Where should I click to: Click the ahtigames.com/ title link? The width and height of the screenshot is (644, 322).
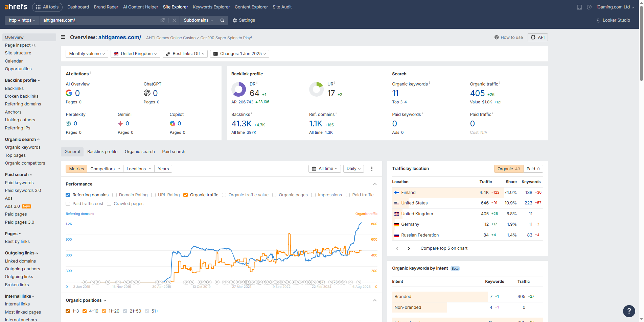pyautogui.click(x=120, y=38)
